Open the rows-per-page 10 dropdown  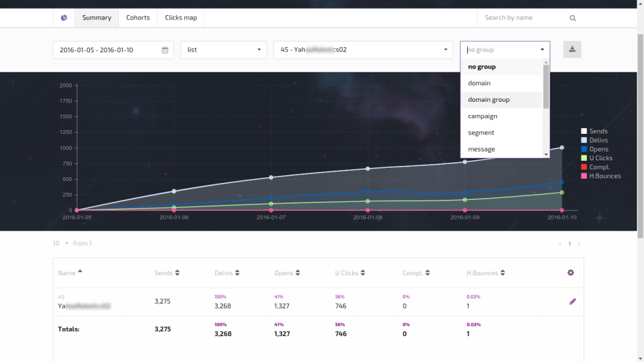[x=60, y=243]
